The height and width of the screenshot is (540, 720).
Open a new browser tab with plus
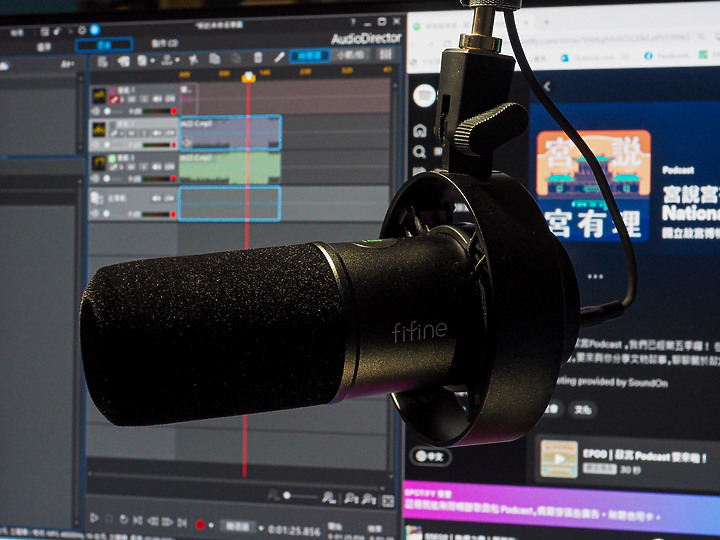546,22
